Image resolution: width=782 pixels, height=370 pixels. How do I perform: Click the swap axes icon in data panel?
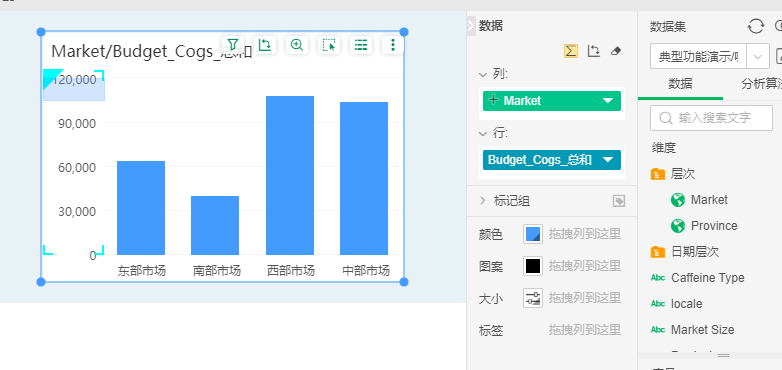pyautogui.click(x=593, y=51)
